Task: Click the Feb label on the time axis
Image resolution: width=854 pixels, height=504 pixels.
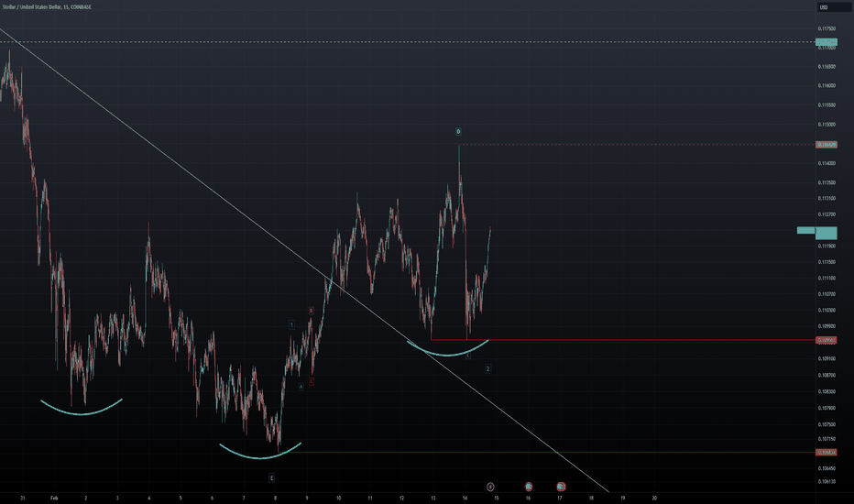Action: point(54,498)
